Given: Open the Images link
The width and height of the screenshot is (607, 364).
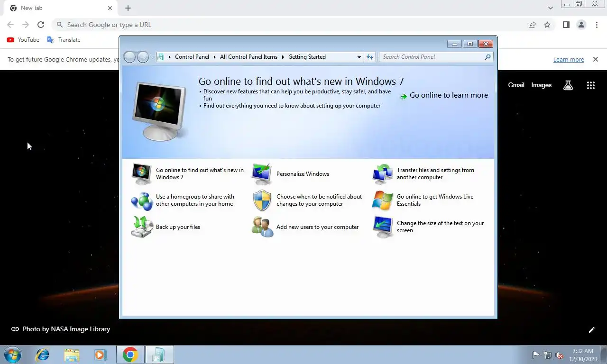Looking at the screenshot, I should click(x=541, y=85).
